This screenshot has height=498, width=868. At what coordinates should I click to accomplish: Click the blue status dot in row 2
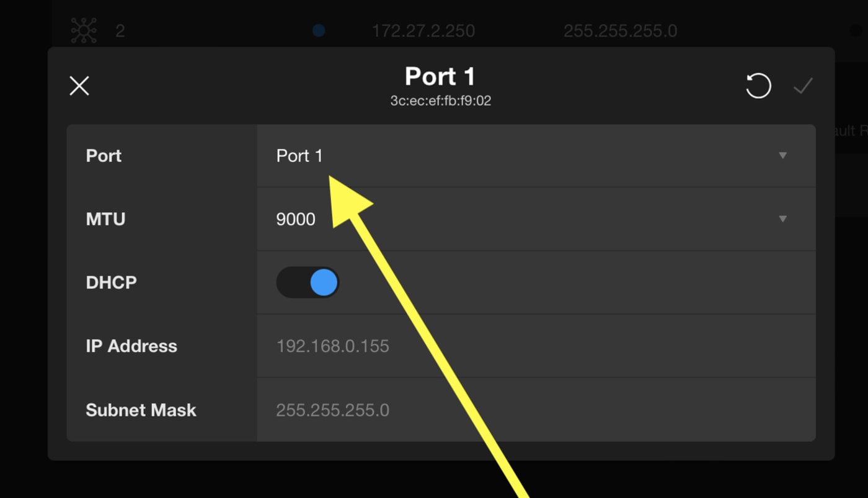(319, 30)
